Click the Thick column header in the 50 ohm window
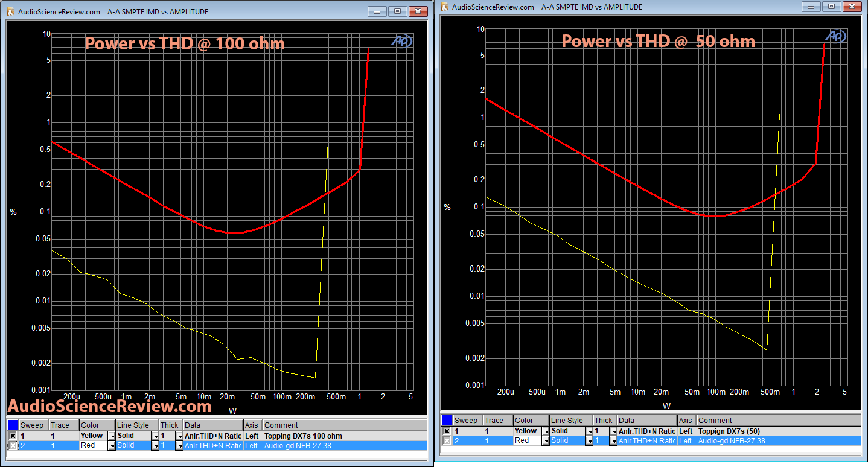Image resolution: width=868 pixels, height=467 pixels. [605, 420]
